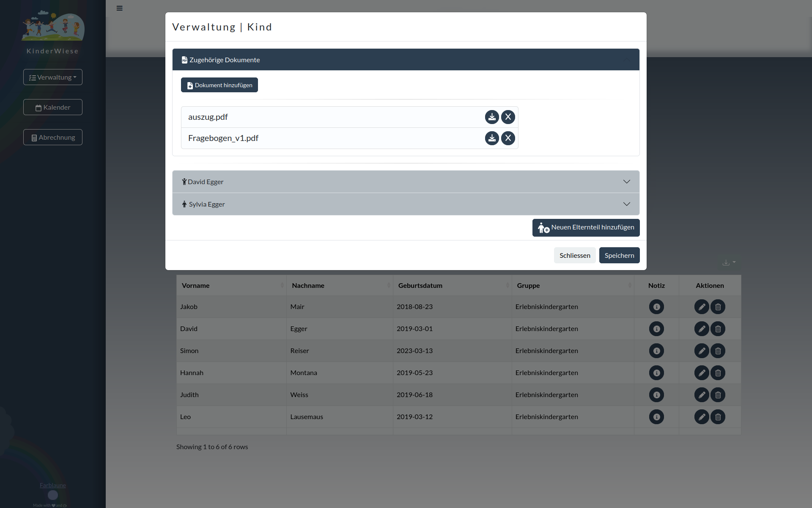This screenshot has width=812, height=508.
Task: Edit the Jakob Mair entry
Action: pyautogui.click(x=702, y=306)
